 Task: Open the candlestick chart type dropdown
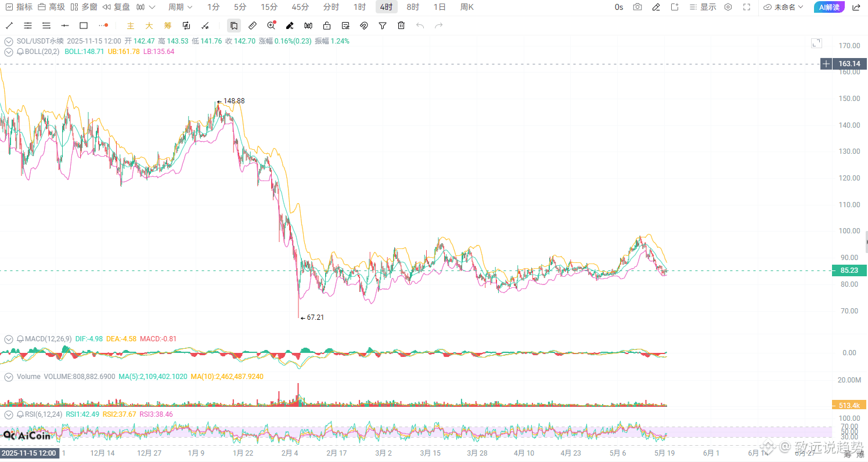pos(146,7)
